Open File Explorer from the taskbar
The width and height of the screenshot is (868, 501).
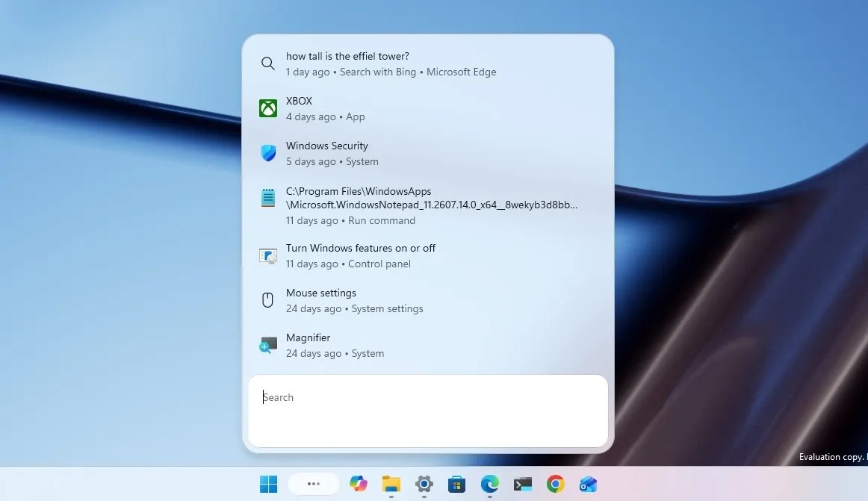(x=391, y=484)
